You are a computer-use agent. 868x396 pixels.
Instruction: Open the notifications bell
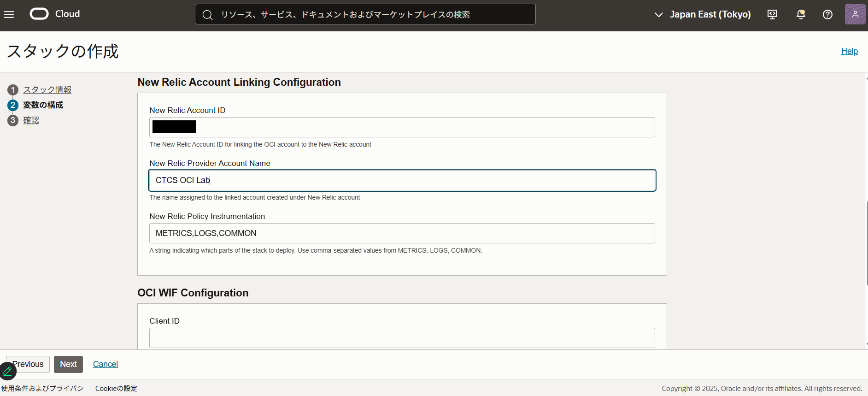[x=801, y=14]
